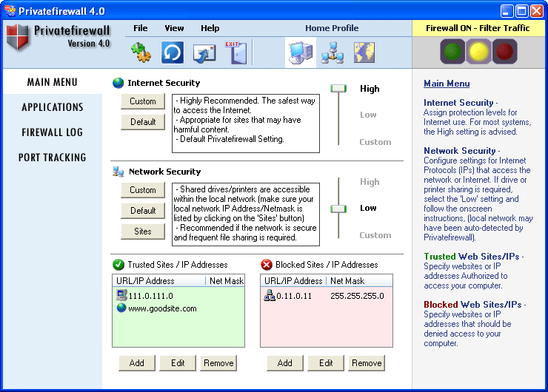Screen dimensions: 548x392
Task: Click the yellow Filter Traffic light
Action: point(478,52)
